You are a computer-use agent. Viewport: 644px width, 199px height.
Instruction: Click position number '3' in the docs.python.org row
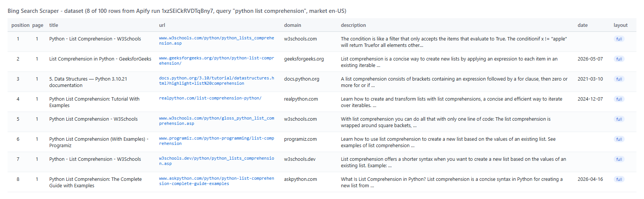point(18,79)
